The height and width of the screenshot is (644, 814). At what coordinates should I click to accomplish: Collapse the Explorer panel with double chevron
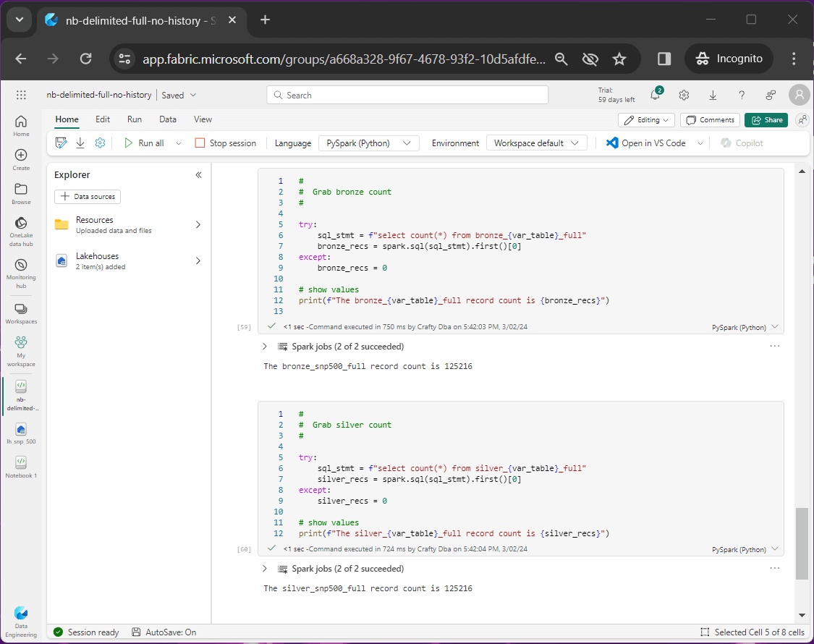click(x=198, y=175)
